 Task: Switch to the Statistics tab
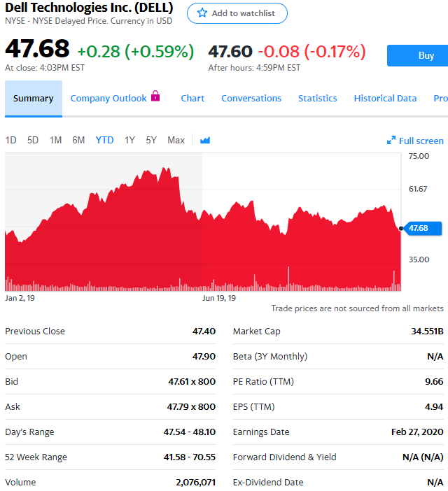tap(317, 99)
